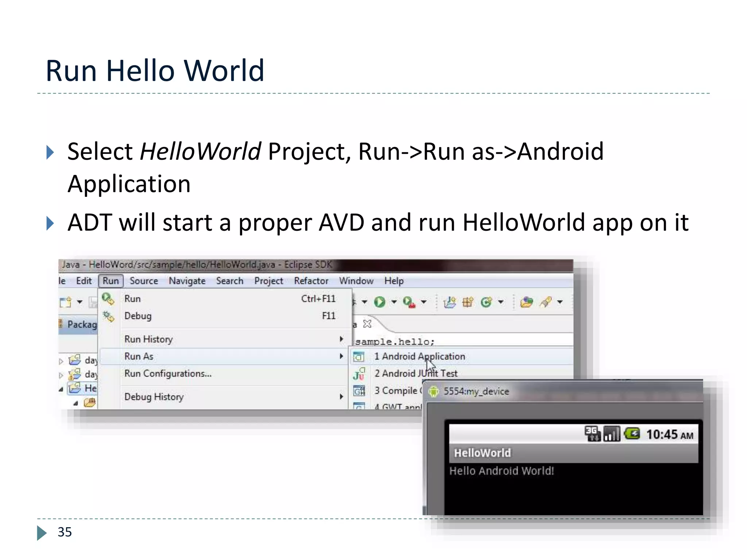Click the HelloWorld app title bar in emulator
The height and width of the screenshot is (560, 747).
[573, 453]
